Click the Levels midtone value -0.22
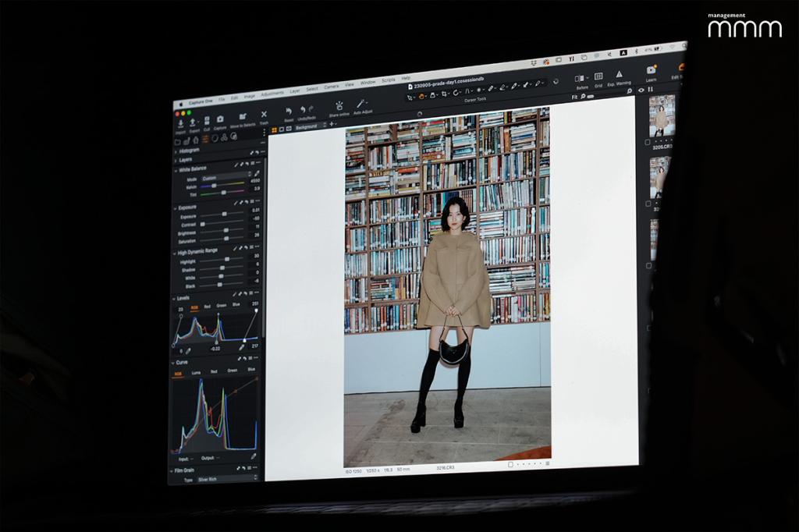Viewport: 799px width, 532px height. [215, 349]
